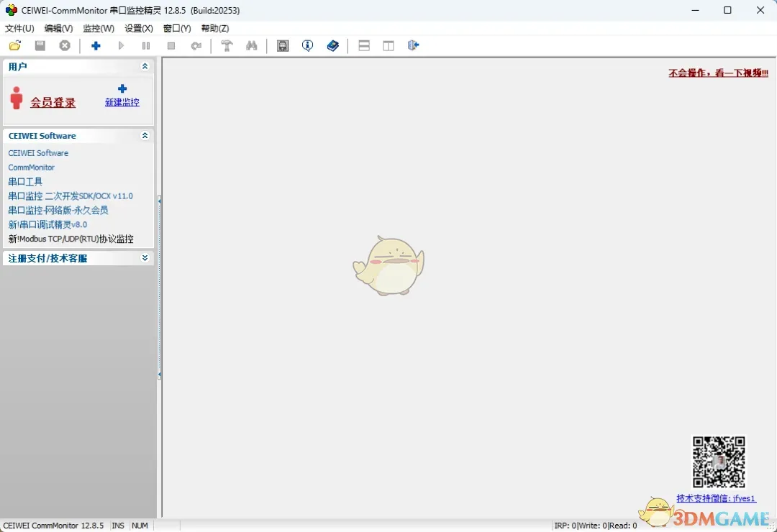Click the tech support QR code image

pos(718,462)
